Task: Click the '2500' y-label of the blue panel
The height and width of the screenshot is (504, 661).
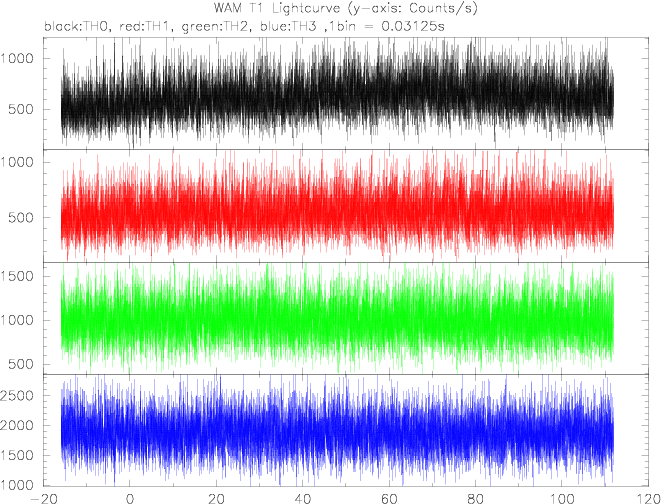Action: [17, 396]
